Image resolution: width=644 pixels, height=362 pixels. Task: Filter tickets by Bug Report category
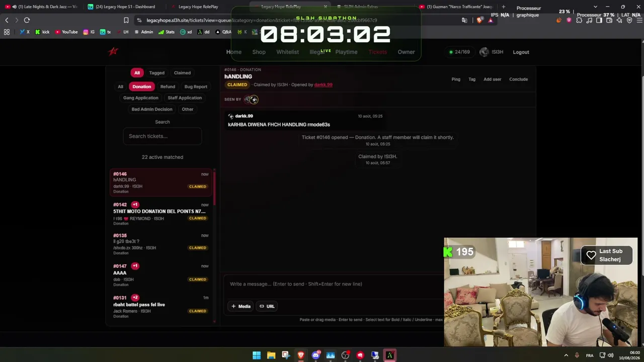(x=196, y=86)
